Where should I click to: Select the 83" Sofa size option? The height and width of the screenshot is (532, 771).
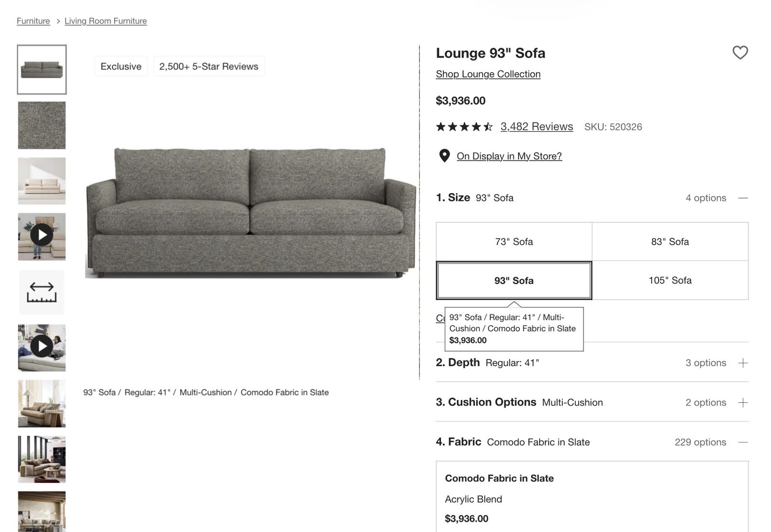pyautogui.click(x=670, y=241)
